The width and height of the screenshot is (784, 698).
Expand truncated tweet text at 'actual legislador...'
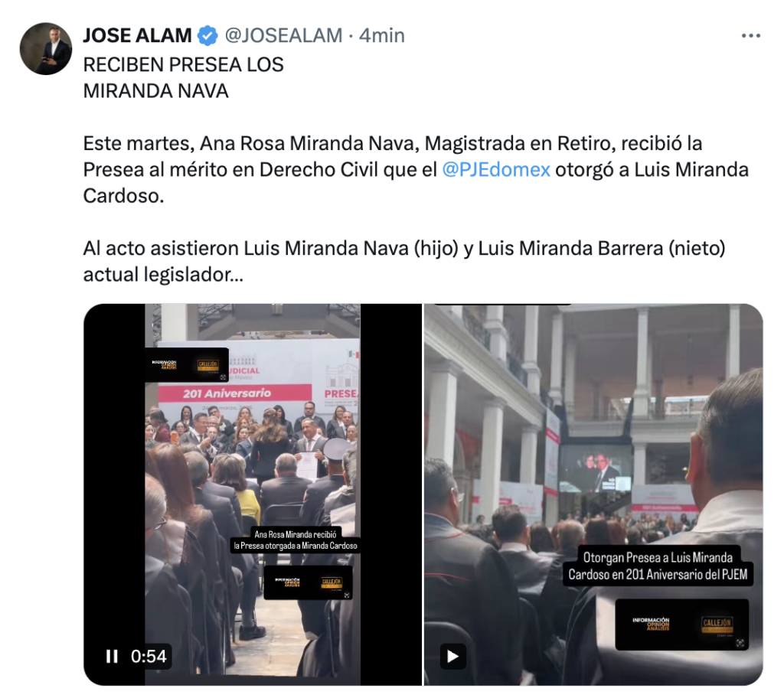(163, 275)
